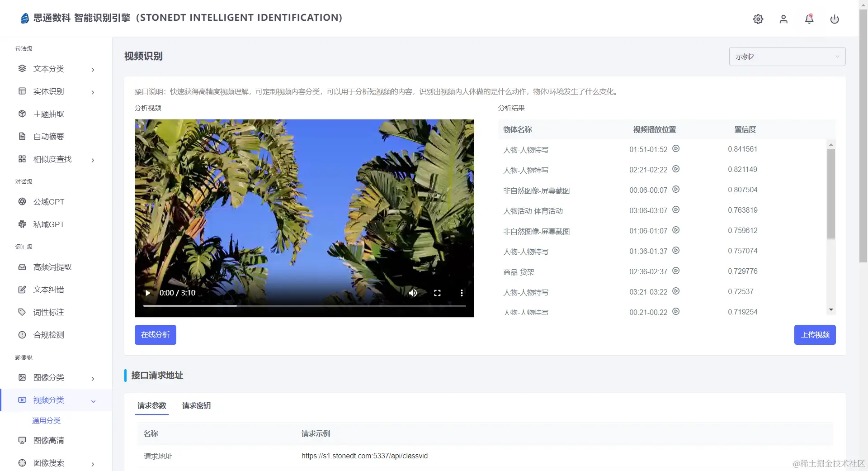This screenshot has width=868, height=471.
Task: Play the analysis video
Action: (x=147, y=293)
